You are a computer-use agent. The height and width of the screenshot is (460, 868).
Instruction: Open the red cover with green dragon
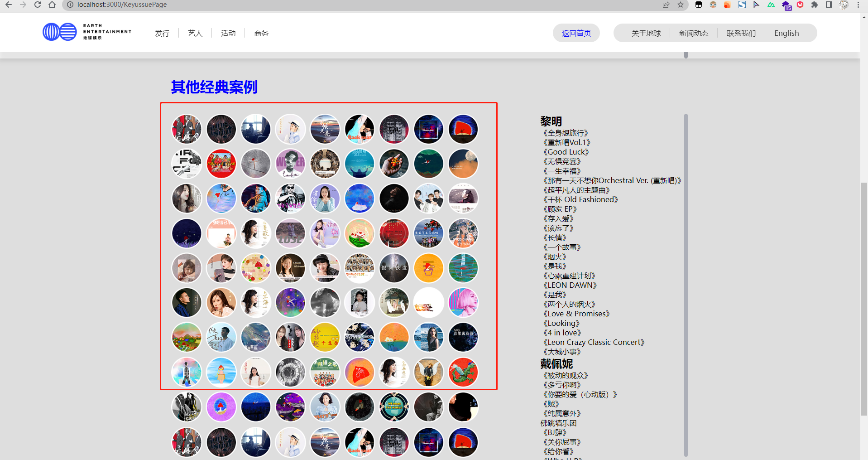point(463,372)
